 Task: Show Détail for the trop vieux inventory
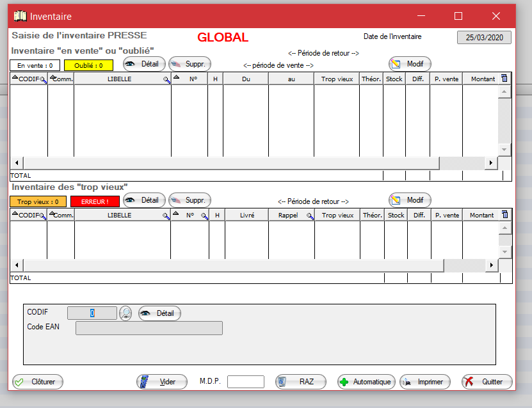144,200
